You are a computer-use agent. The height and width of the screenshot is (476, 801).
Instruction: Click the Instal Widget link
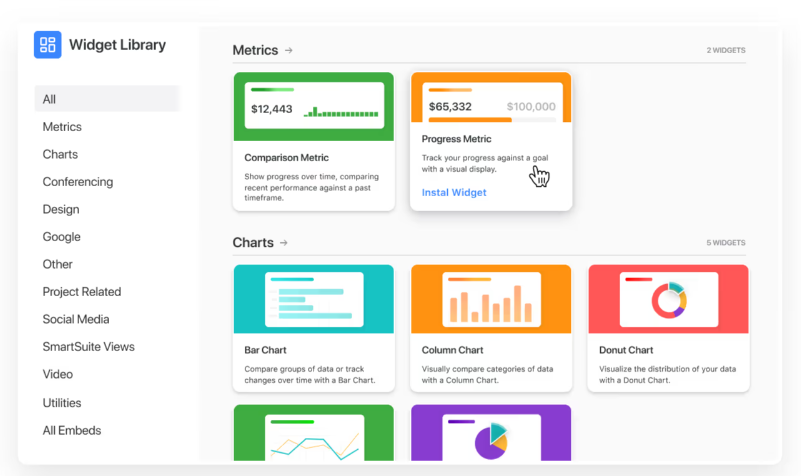454,193
